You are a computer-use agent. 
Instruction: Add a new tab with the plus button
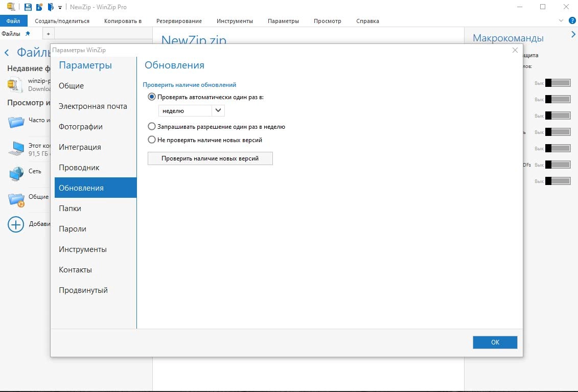48,34
